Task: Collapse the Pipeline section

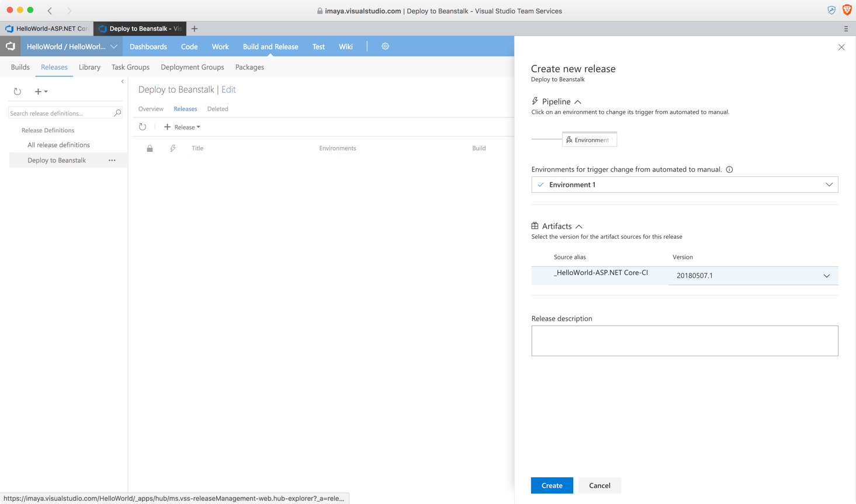Action: 577,102
